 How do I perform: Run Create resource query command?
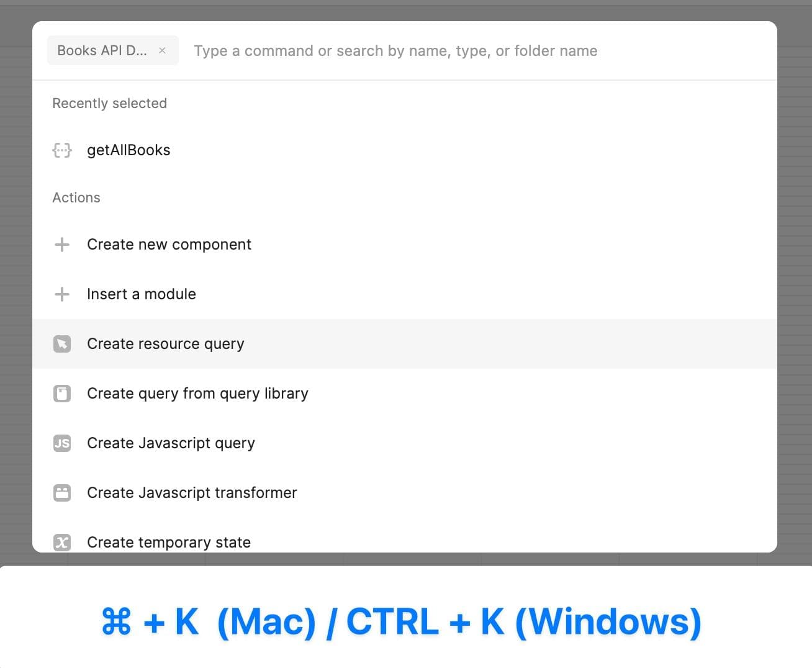[x=166, y=344]
